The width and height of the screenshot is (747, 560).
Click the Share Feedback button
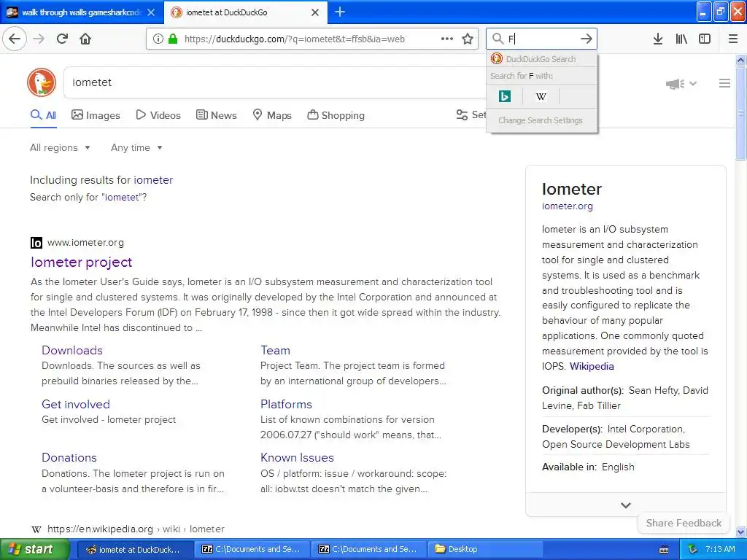click(684, 523)
